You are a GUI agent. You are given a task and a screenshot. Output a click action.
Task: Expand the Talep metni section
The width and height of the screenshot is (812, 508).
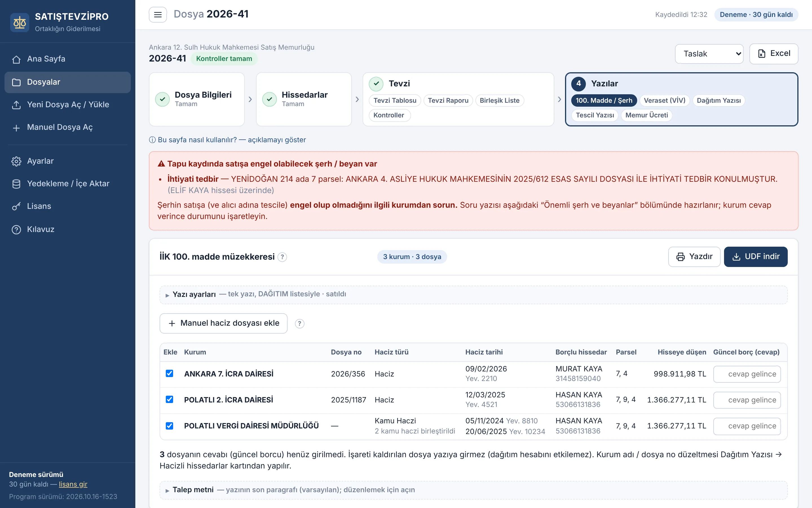pos(473,490)
